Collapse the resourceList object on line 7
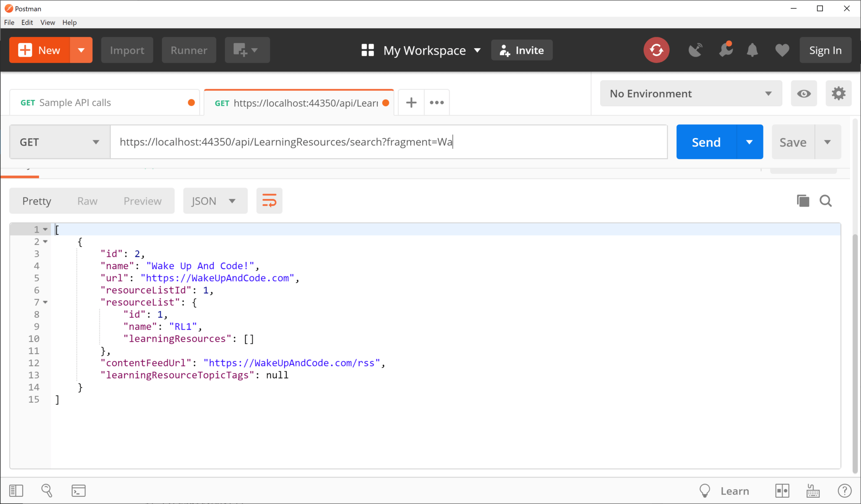The image size is (861, 504). 46,302
